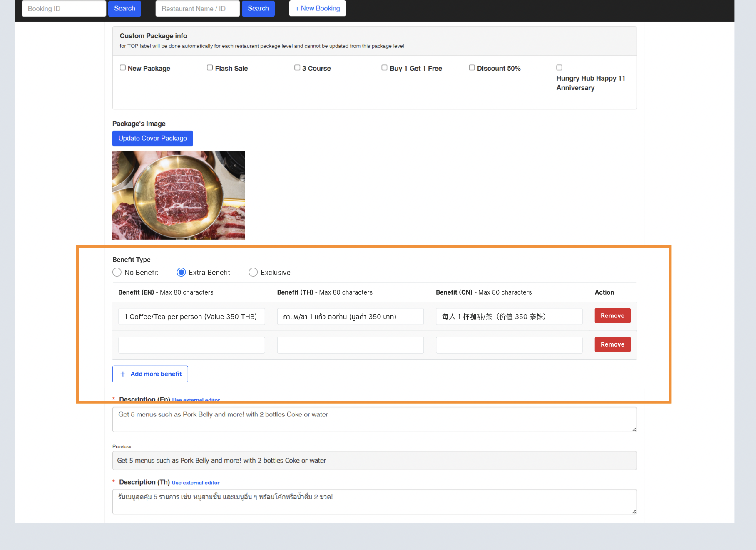Viewport: 756px width, 550px height.
Task: Remove the Coffee/Tea benefit row
Action: click(x=612, y=316)
